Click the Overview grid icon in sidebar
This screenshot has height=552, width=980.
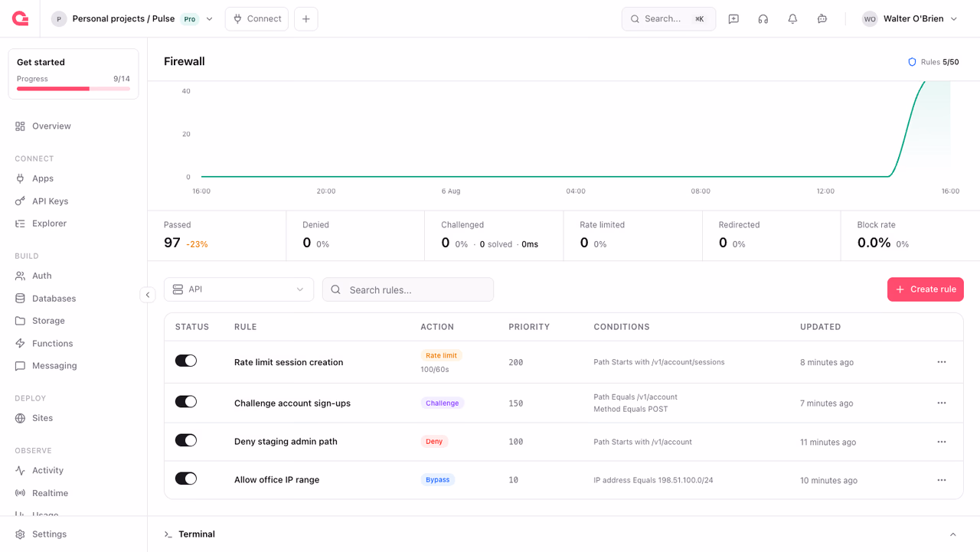[x=20, y=126]
